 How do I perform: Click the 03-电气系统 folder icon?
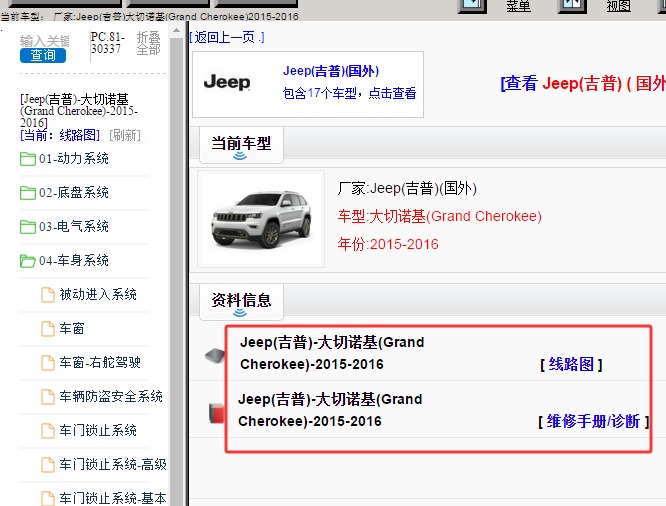point(28,227)
